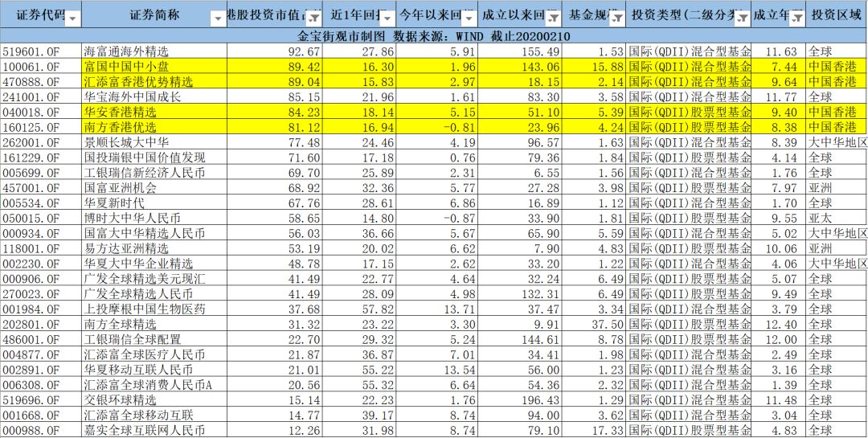Select the cell 南方全球精选
The width and height of the screenshot is (868, 438).
[154, 323]
